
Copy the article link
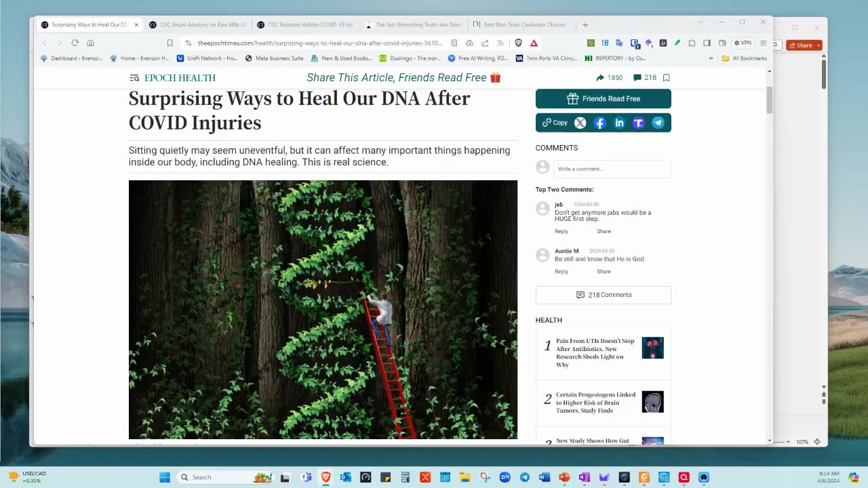[x=555, y=123]
